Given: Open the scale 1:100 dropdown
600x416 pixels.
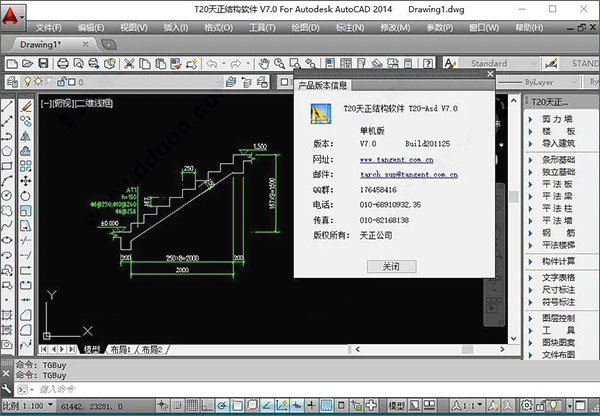Looking at the screenshot, I should 51,405.
